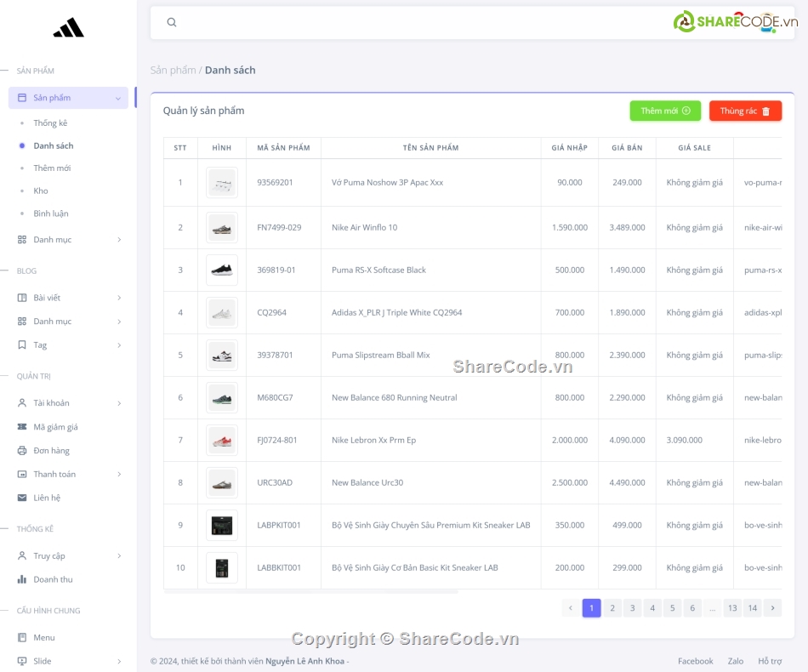Click the Tài khoản user icon
This screenshot has width=808, height=672.
[21, 403]
